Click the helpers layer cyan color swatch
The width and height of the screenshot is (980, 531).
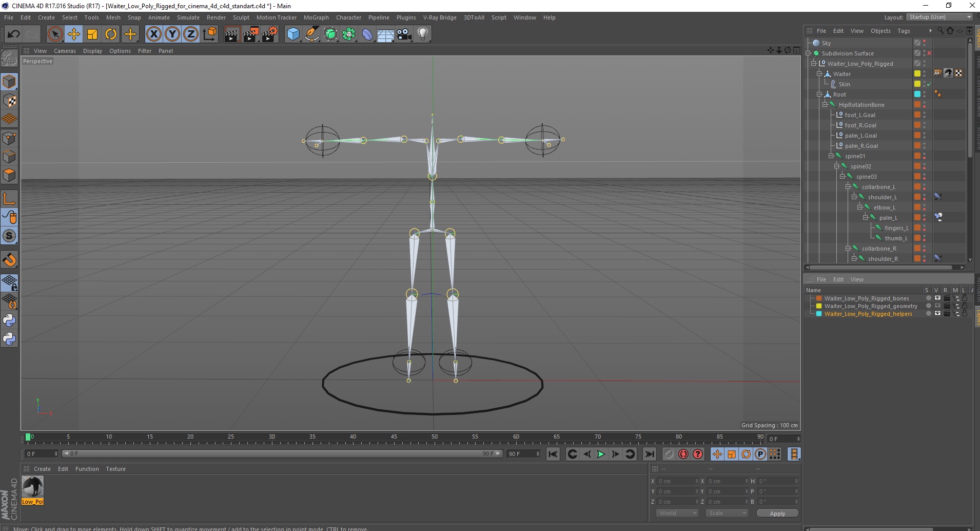pos(819,314)
